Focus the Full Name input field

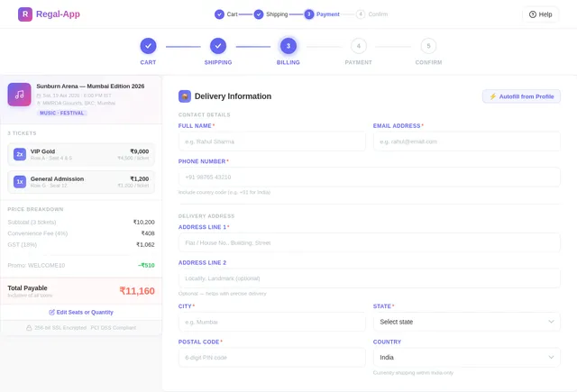coord(272,141)
